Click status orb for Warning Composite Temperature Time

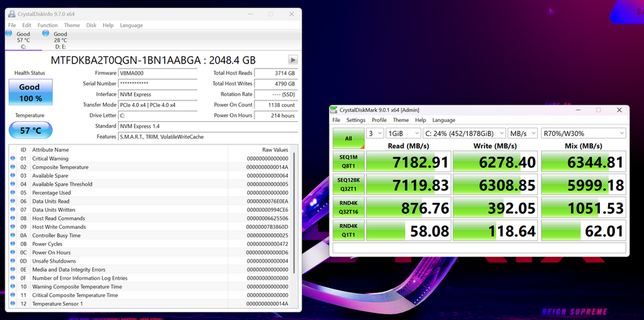[13, 286]
